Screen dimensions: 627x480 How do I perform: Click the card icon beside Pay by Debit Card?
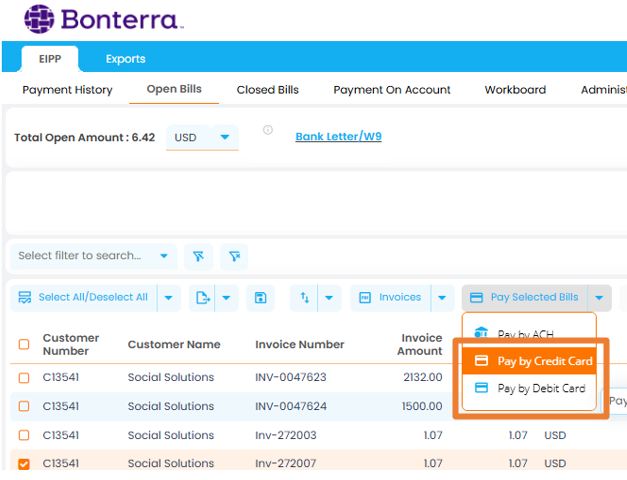tap(481, 388)
